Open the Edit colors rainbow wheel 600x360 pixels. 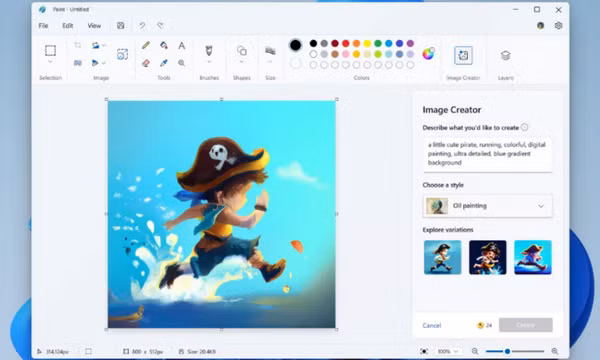click(428, 54)
